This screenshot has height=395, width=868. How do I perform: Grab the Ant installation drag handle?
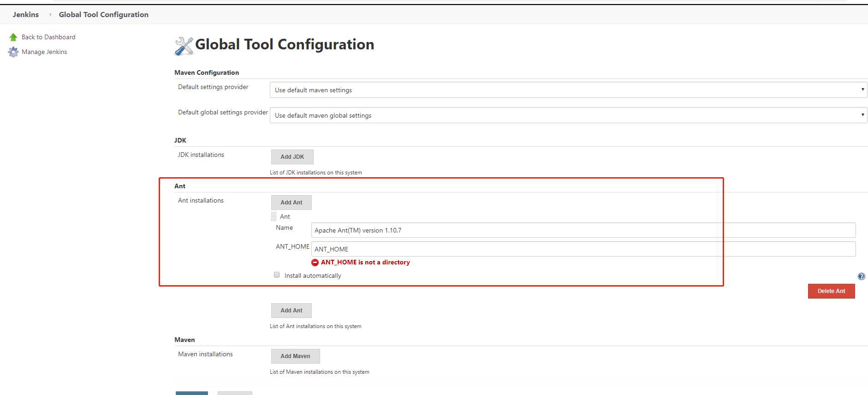(x=274, y=216)
